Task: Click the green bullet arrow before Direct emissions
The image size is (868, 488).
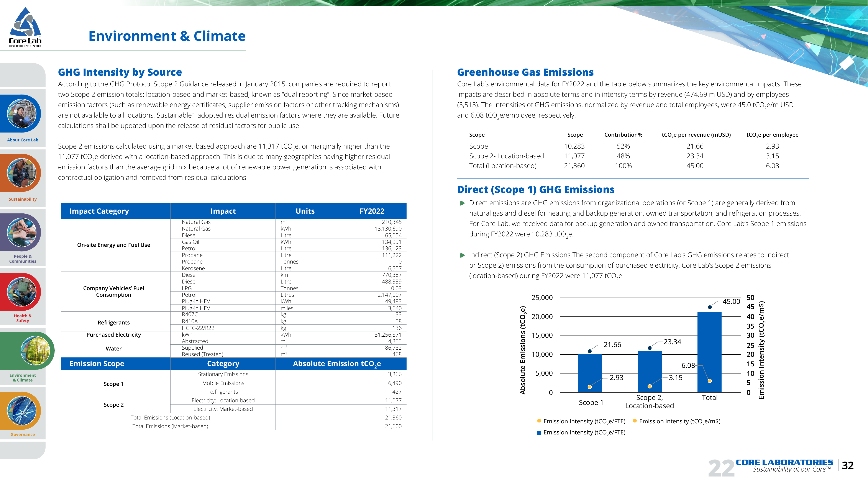Action: (463, 203)
